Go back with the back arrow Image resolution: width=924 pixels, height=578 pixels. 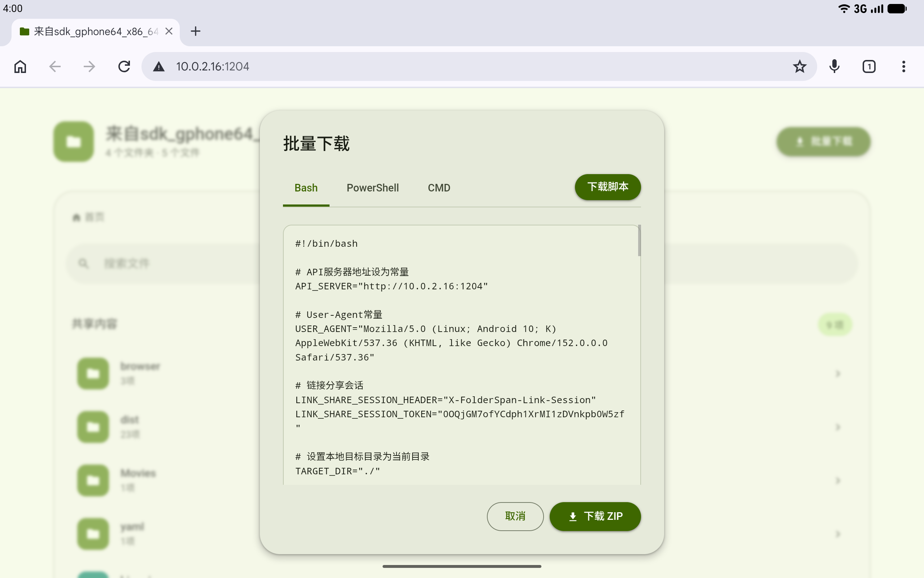55,66
